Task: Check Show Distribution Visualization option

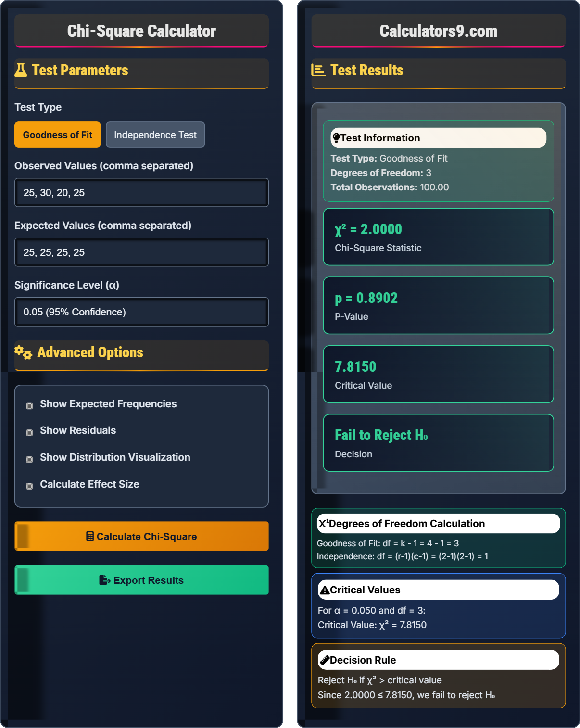Action: [x=29, y=459]
